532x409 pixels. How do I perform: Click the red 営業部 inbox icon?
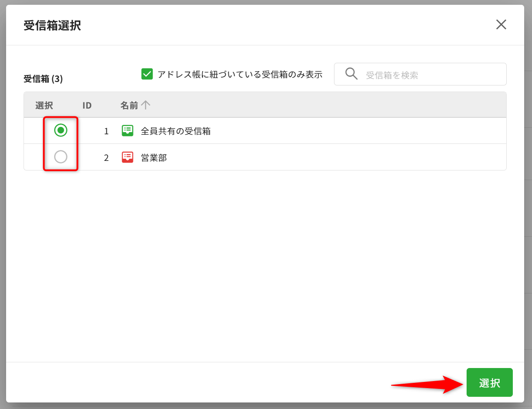click(127, 157)
